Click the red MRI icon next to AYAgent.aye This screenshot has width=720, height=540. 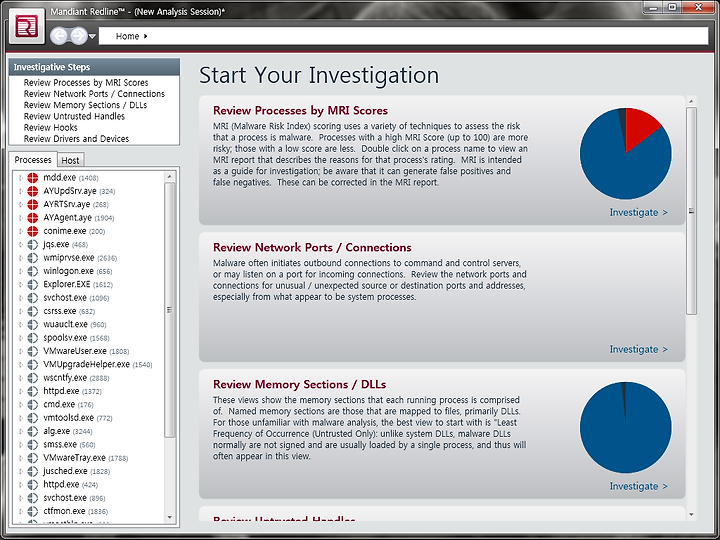(33, 218)
